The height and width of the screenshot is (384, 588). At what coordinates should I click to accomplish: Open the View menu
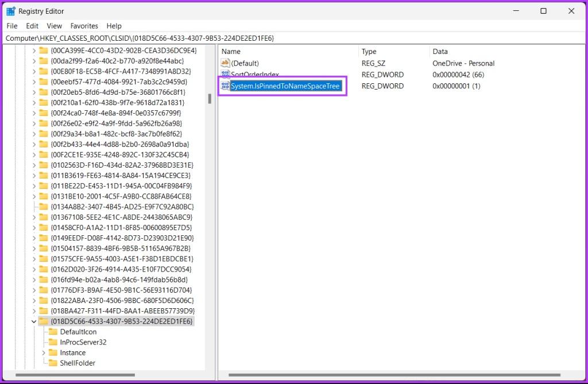pyautogui.click(x=55, y=26)
